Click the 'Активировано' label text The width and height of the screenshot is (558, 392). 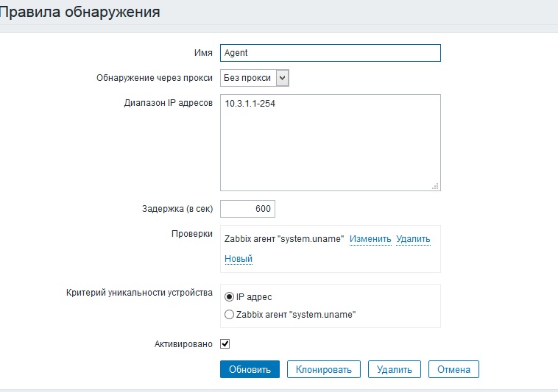point(184,344)
